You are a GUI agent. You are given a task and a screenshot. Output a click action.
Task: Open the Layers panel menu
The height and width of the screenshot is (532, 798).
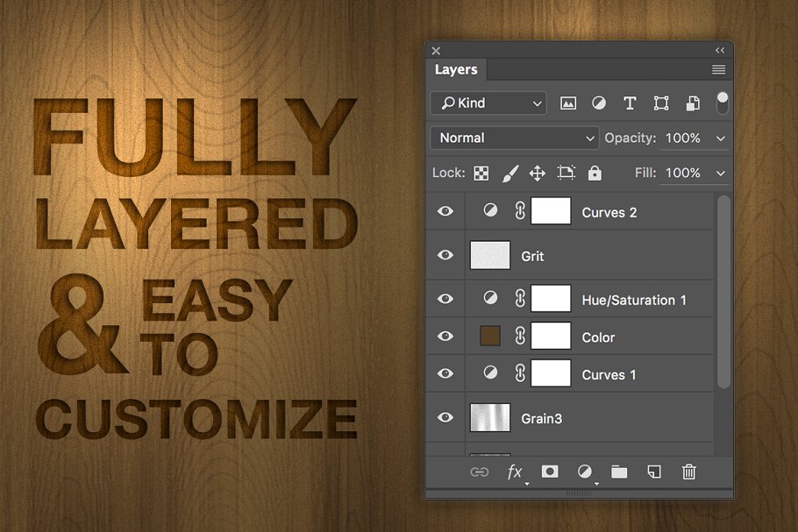click(x=718, y=69)
